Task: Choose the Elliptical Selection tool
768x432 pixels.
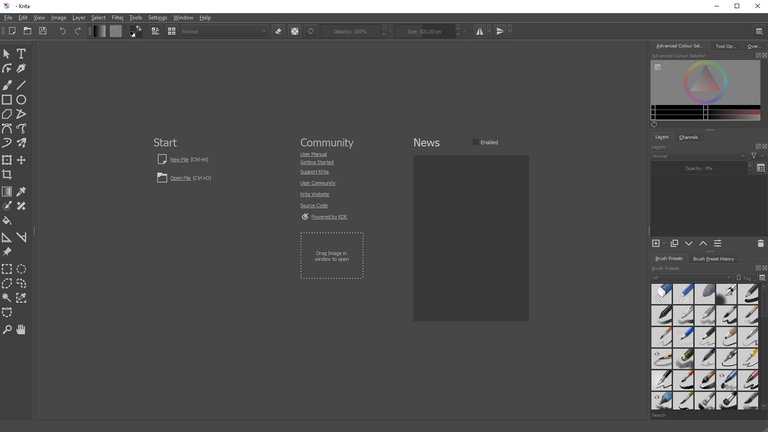Action: (x=21, y=269)
